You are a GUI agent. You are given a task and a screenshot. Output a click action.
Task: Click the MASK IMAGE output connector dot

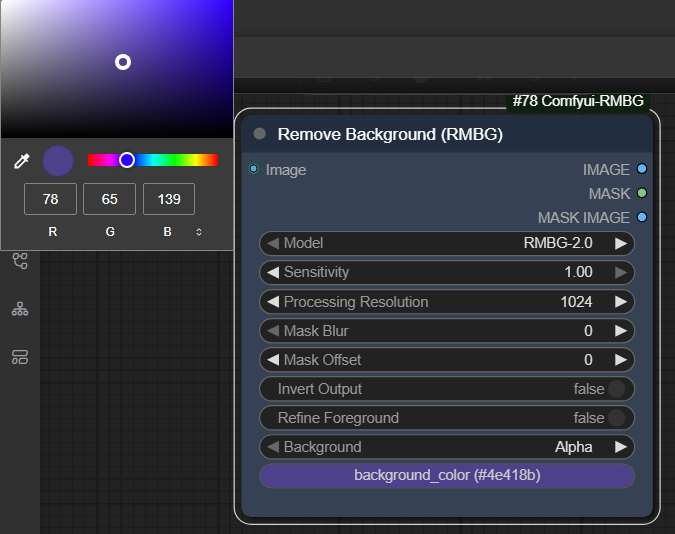[642, 217]
